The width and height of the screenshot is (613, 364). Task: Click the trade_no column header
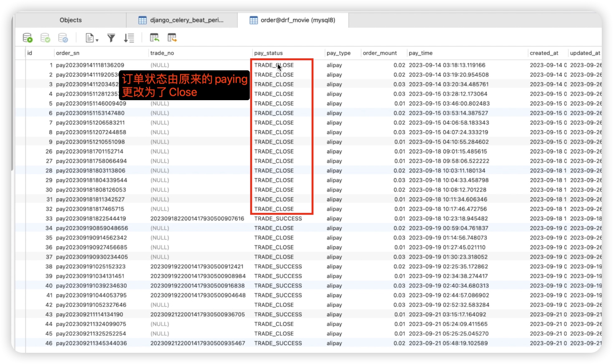[162, 53]
